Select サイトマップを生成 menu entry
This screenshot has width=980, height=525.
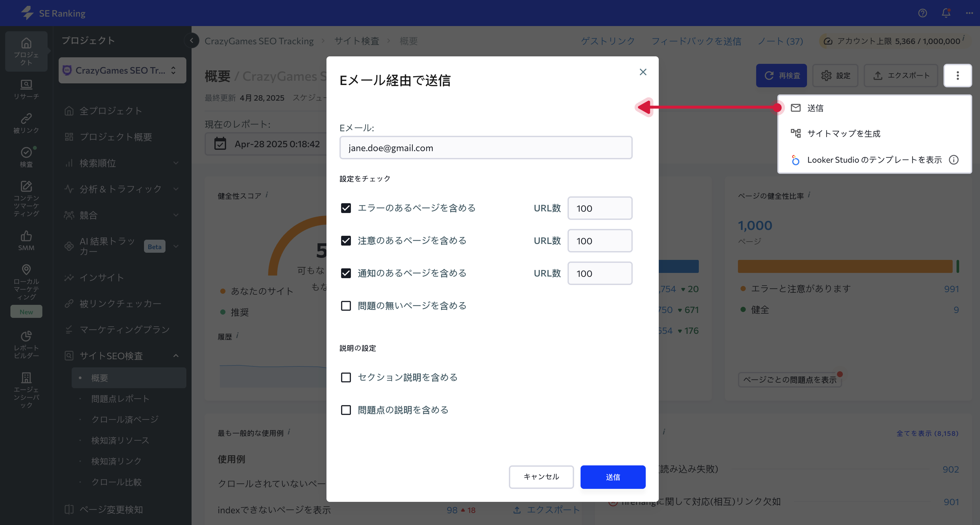click(x=874, y=134)
